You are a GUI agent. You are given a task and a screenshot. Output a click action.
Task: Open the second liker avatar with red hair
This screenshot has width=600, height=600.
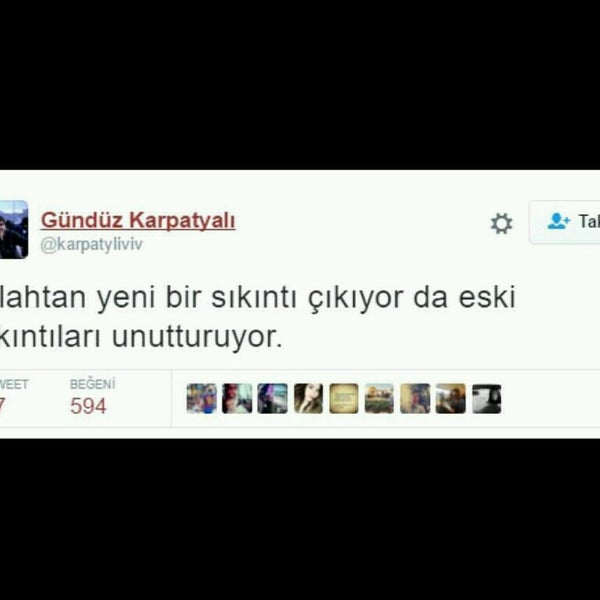pos(237,398)
